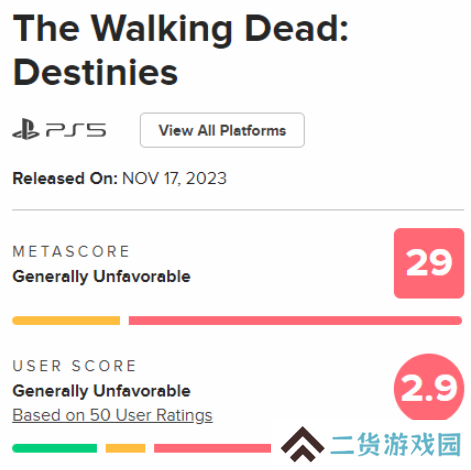Click the METASCORE heading label

pyautogui.click(x=71, y=252)
